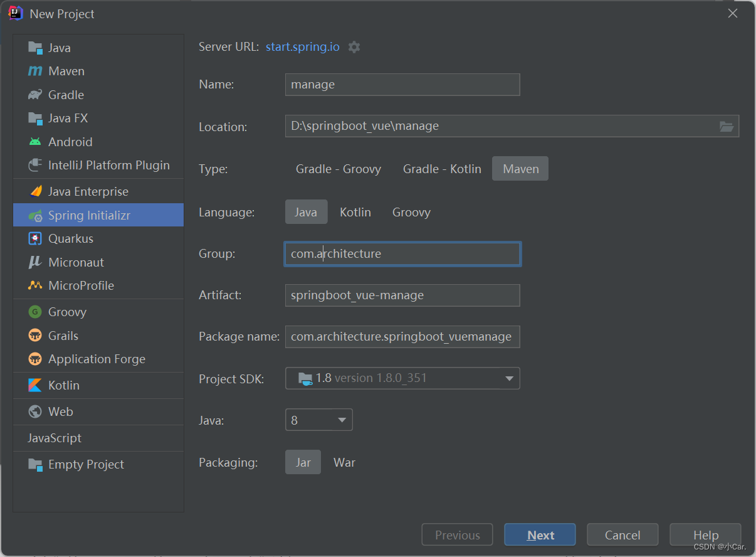Click the Application Forge icon

(x=35, y=359)
